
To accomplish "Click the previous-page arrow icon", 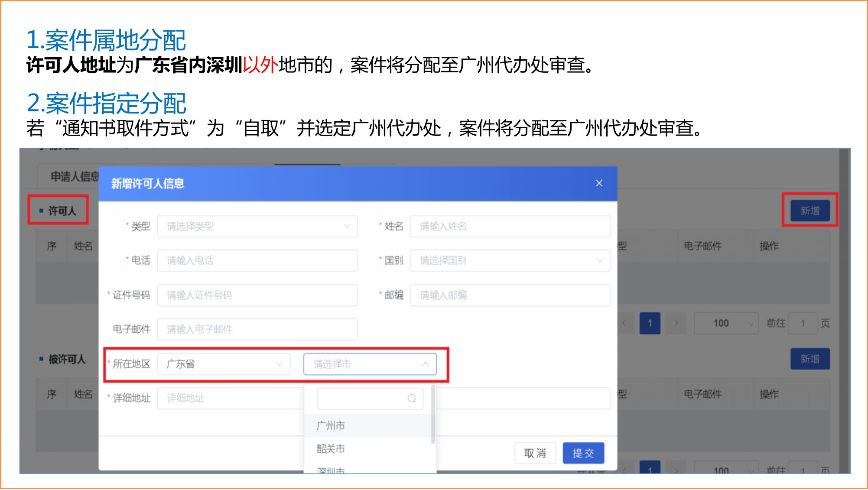I will click(x=624, y=323).
